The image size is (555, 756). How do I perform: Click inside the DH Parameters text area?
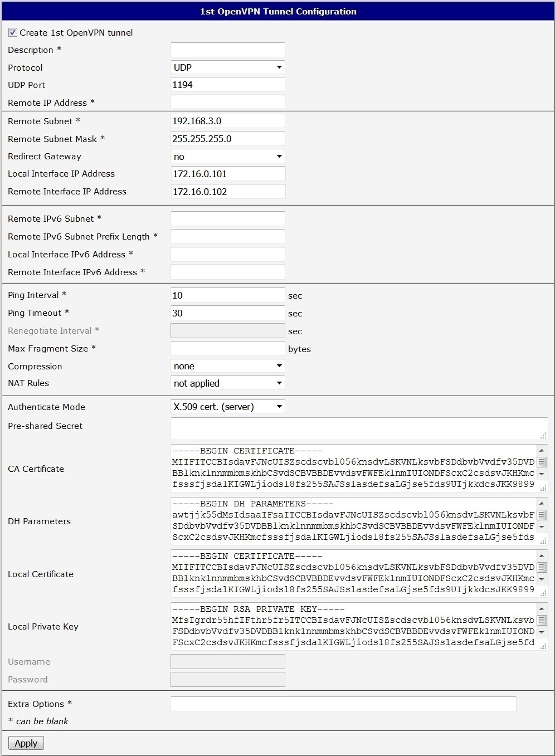[353, 520]
